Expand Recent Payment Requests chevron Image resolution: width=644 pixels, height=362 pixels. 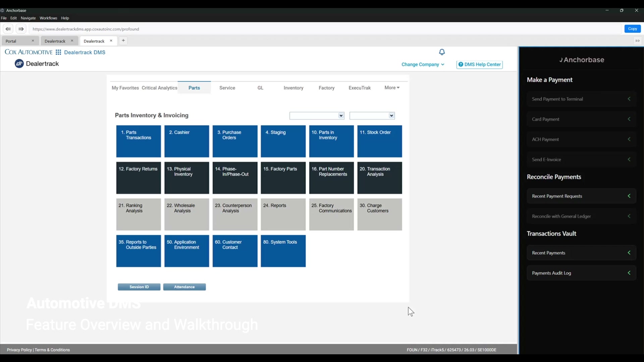pyautogui.click(x=629, y=196)
